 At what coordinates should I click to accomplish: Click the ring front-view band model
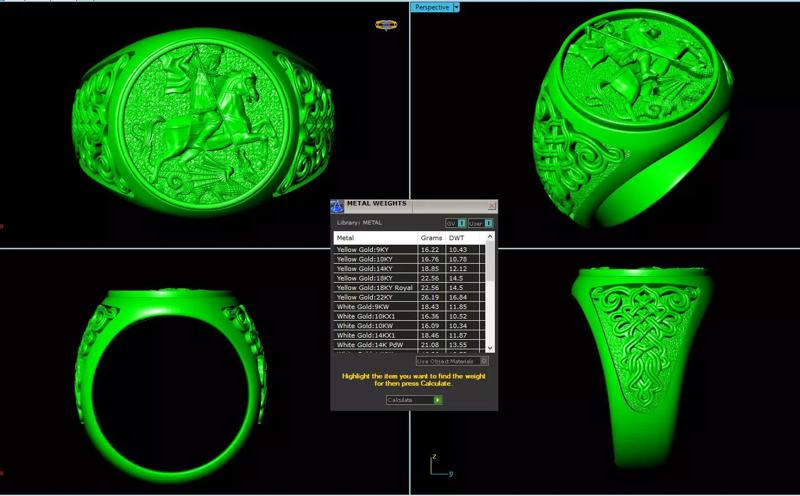point(170,386)
